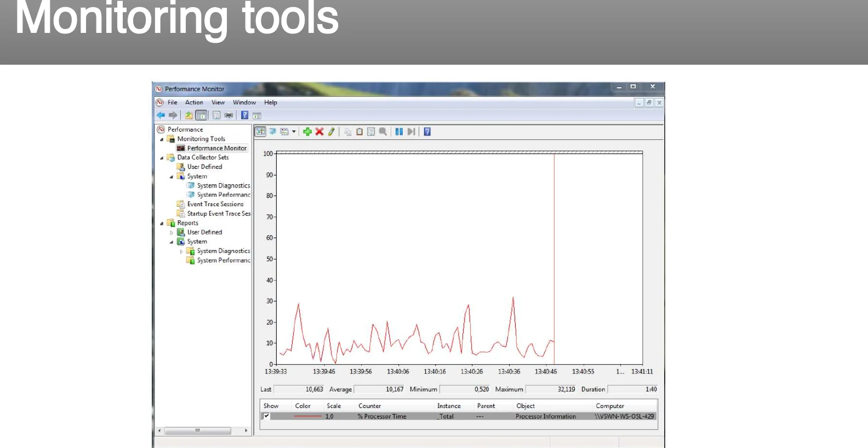Delete the selected counter with the red X
This screenshot has height=448, width=868.
click(x=319, y=132)
